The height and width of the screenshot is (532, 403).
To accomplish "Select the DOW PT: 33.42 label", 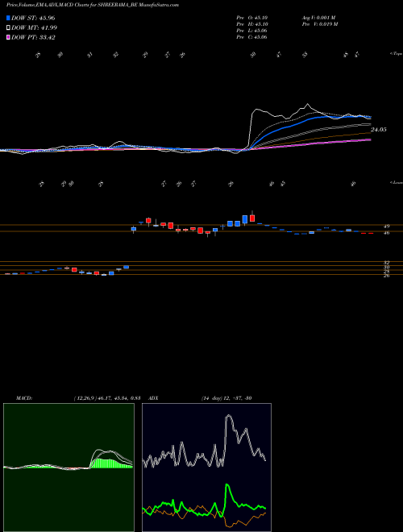I will click(x=33, y=37).
